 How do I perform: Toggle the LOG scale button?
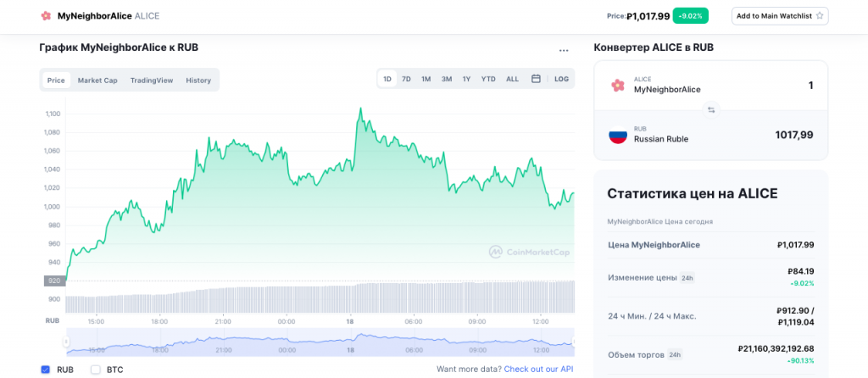point(562,79)
